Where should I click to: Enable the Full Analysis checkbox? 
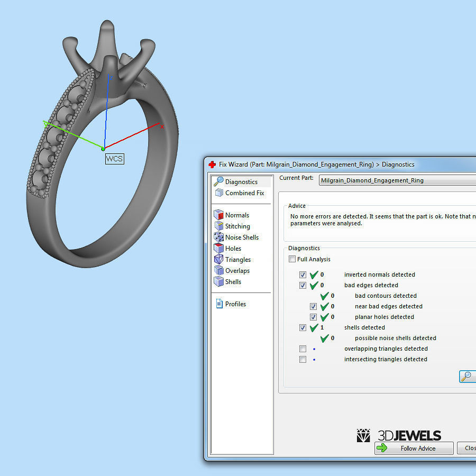pos(292,259)
